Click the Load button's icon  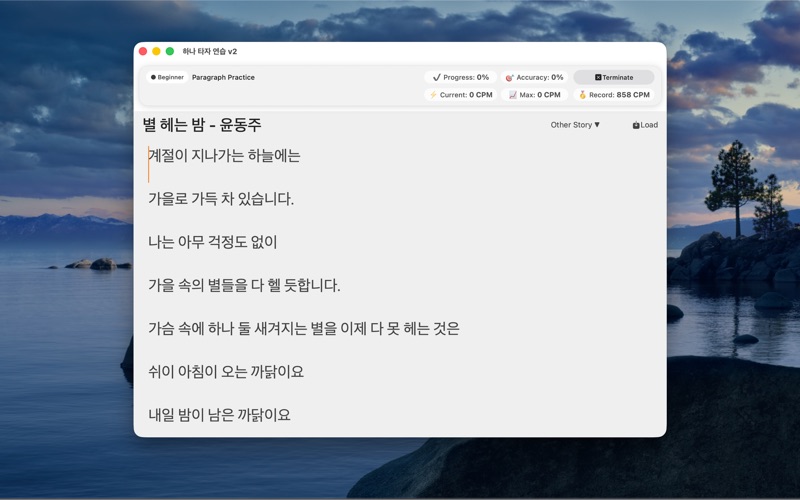coord(636,125)
